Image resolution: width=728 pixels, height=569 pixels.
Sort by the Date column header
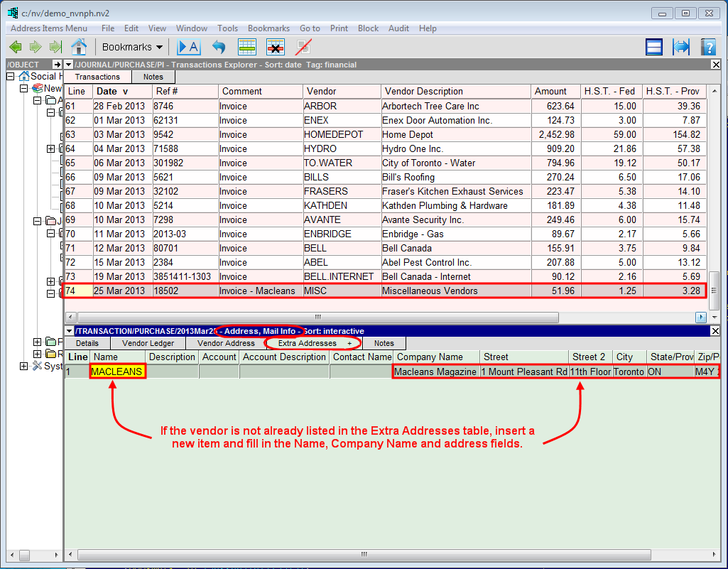[112, 91]
